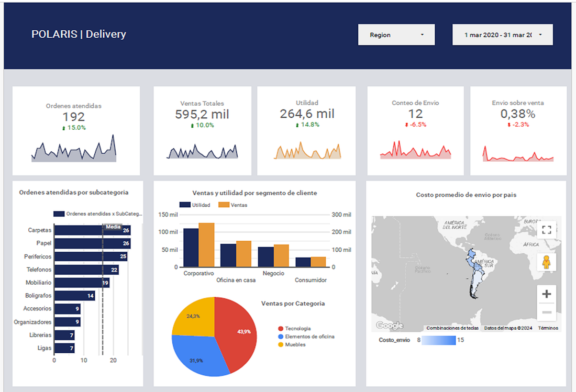Zoom out on the map
The width and height of the screenshot is (576, 392).
[547, 312]
